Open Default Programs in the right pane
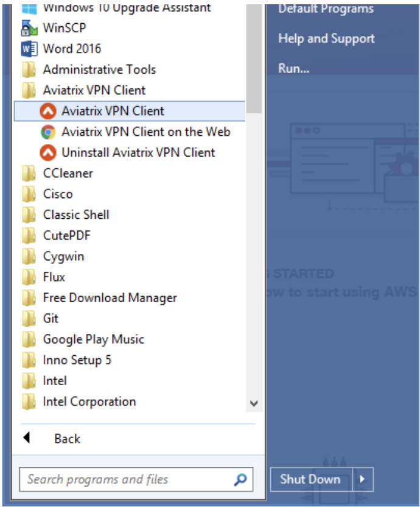The height and width of the screenshot is (507, 420). (x=326, y=9)
